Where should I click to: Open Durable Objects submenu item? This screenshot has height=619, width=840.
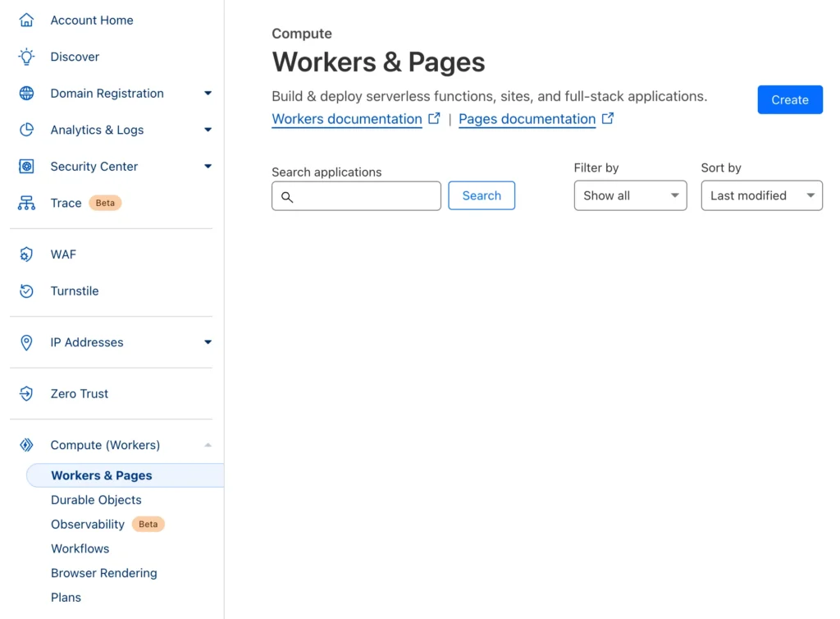click(97, 499)
